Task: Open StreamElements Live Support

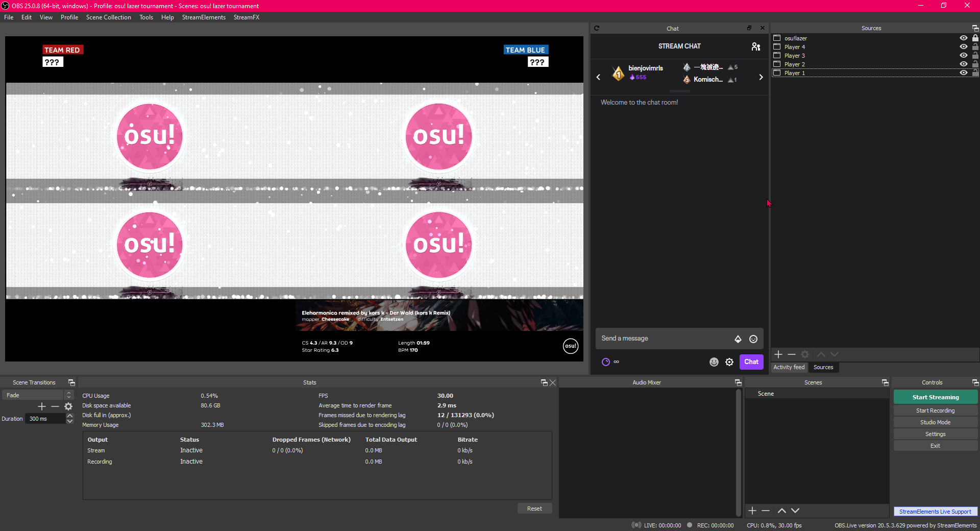Action: (x=936, y=512)
